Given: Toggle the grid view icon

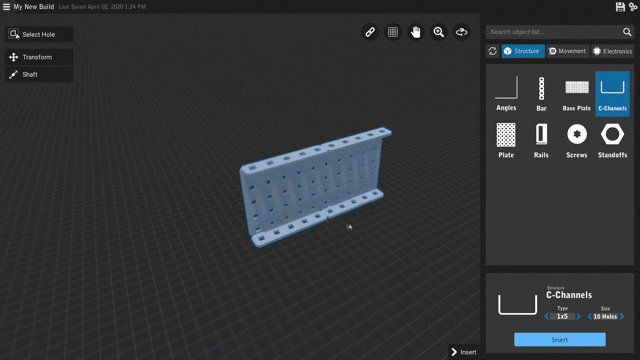Looking at the screenshot, I should [x=393, y=32].
